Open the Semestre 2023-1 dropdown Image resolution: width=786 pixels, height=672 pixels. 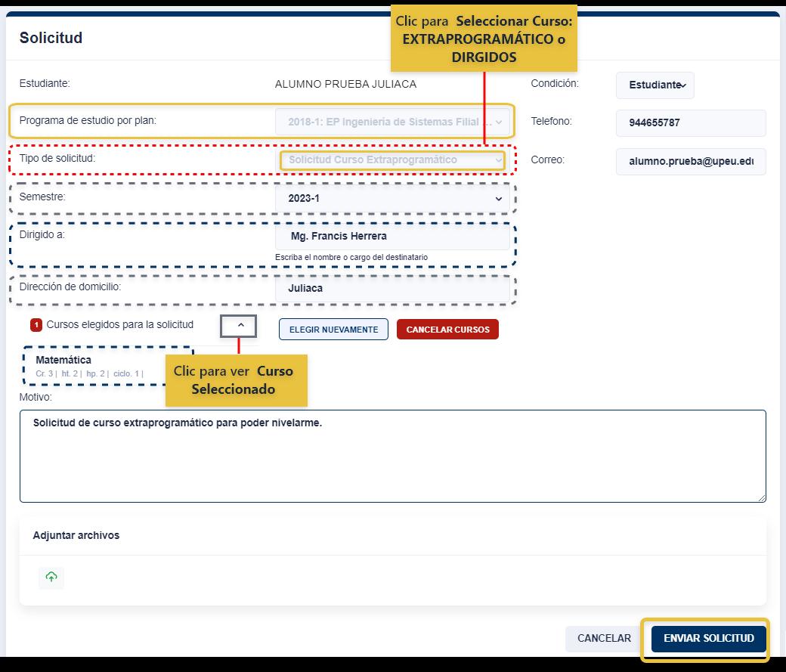392,198
